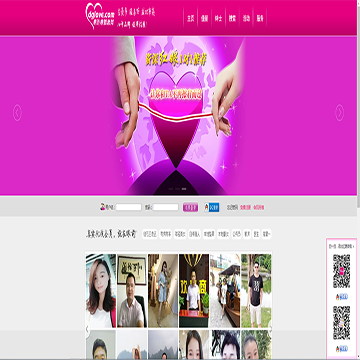Select the last category filter tag above photos

266,234
